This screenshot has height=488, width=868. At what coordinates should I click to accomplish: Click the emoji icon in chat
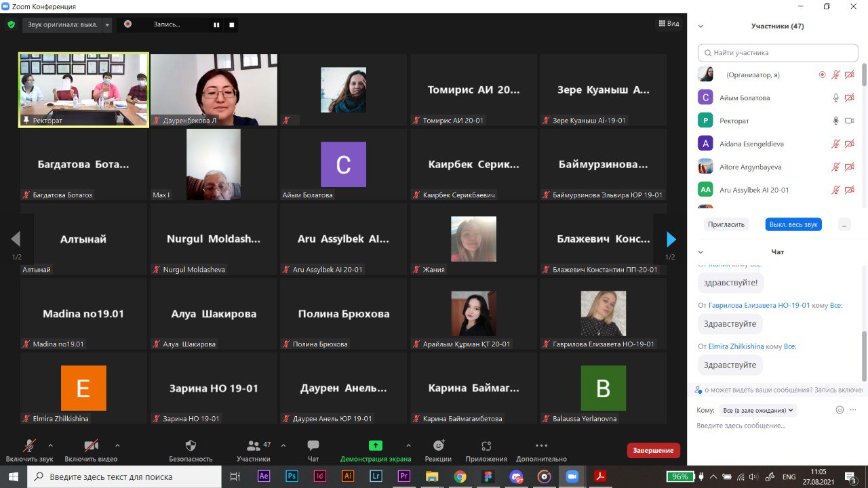click(x=840, y=410)
